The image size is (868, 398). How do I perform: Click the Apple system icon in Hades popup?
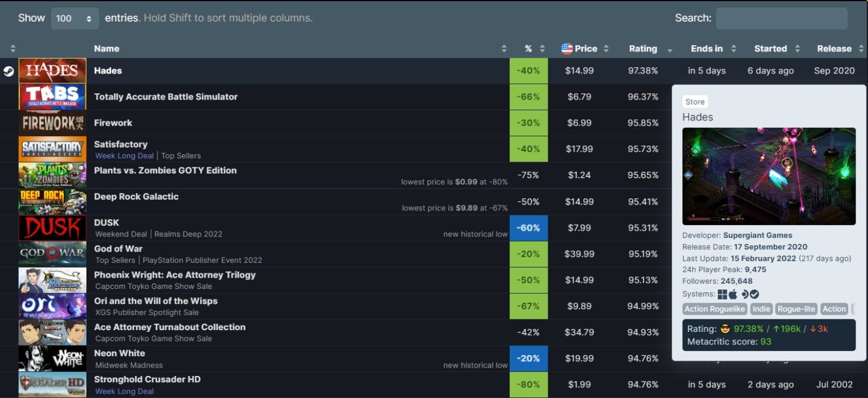(733, 294)
